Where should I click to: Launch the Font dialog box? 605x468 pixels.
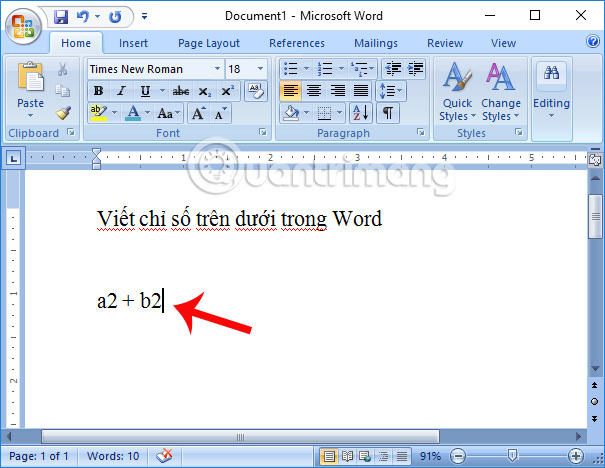263,133
